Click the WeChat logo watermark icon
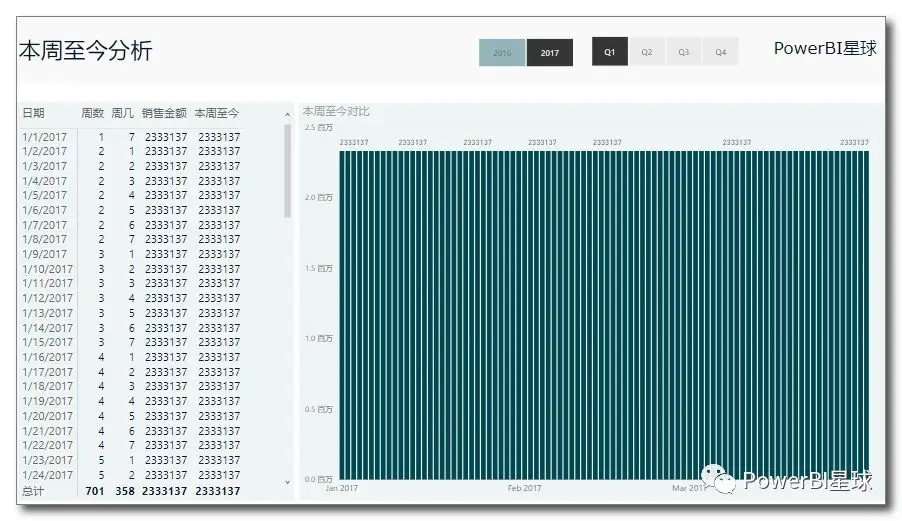The height and width of the screenshot is (521, 902). click(x=718, y=480)
